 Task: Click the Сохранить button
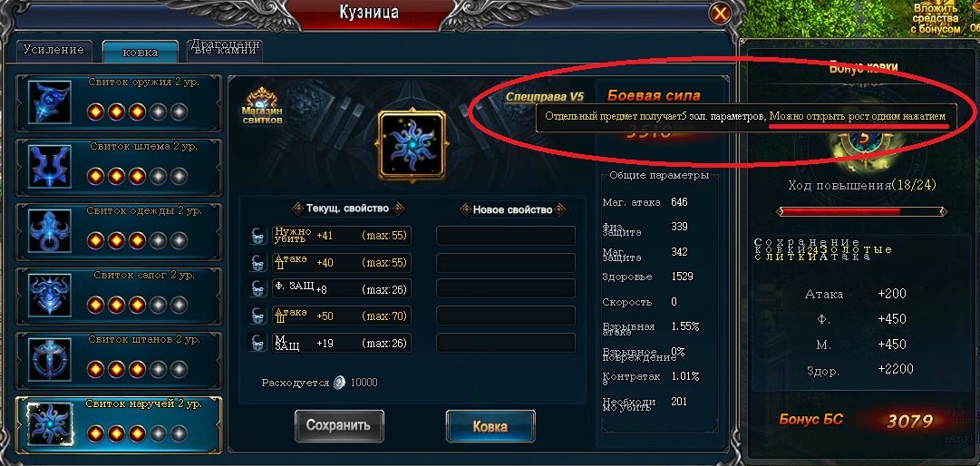(339, 425)
